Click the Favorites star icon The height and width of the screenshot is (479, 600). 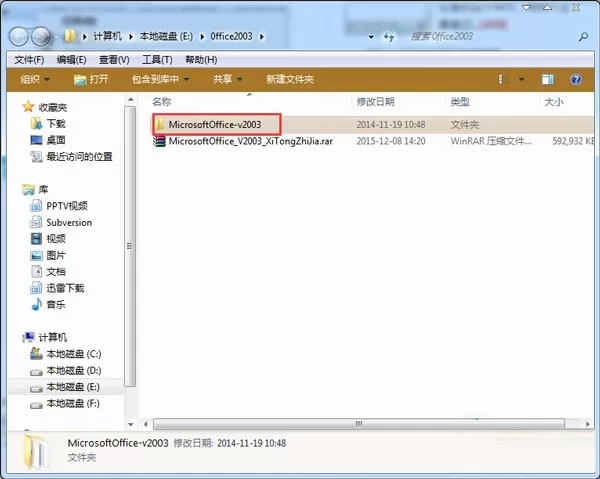pyautogui.click(x=28, y=107)
